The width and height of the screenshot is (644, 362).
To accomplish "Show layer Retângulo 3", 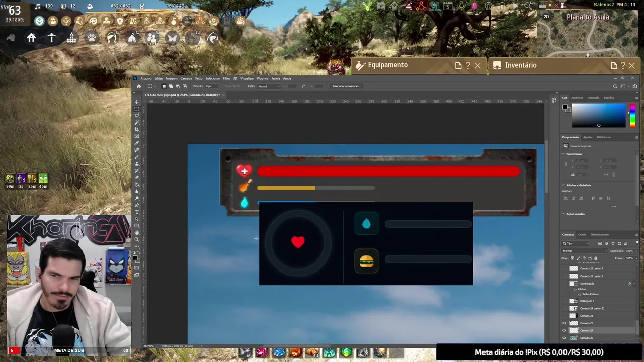I will point(564,301).
